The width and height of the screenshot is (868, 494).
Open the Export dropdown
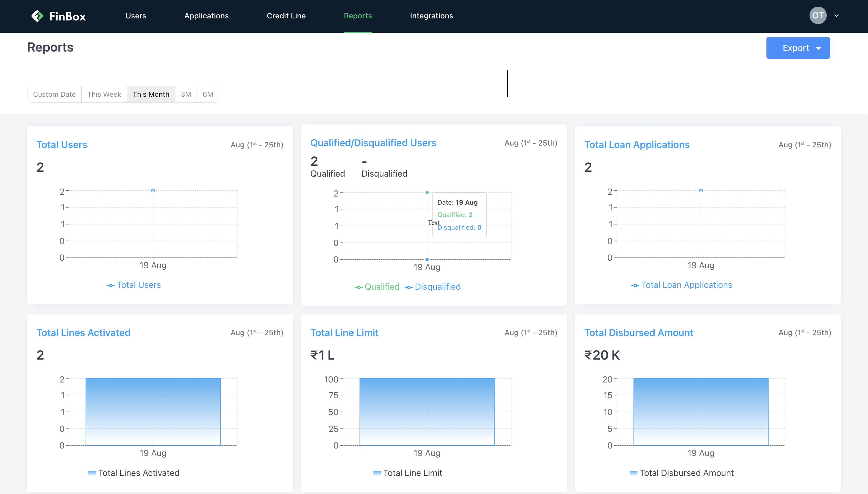[798, 48]
